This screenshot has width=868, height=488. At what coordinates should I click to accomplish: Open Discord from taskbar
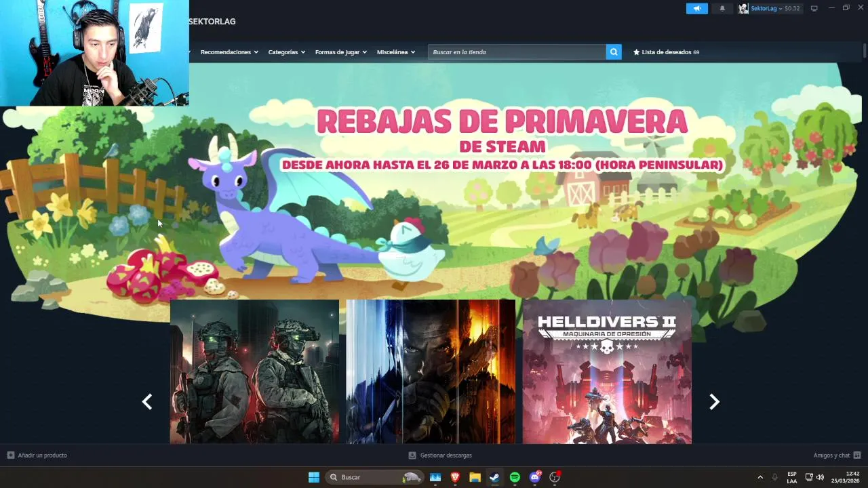(x=535, y=477)
